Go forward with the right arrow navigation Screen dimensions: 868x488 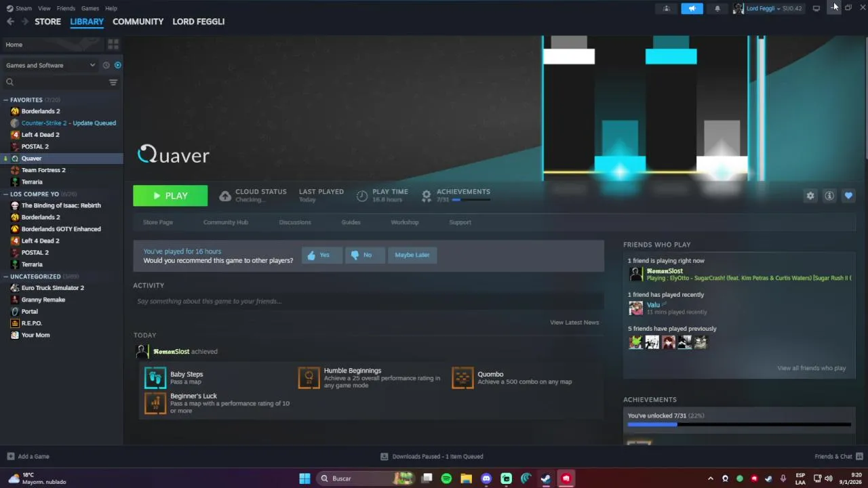point(25,22)
